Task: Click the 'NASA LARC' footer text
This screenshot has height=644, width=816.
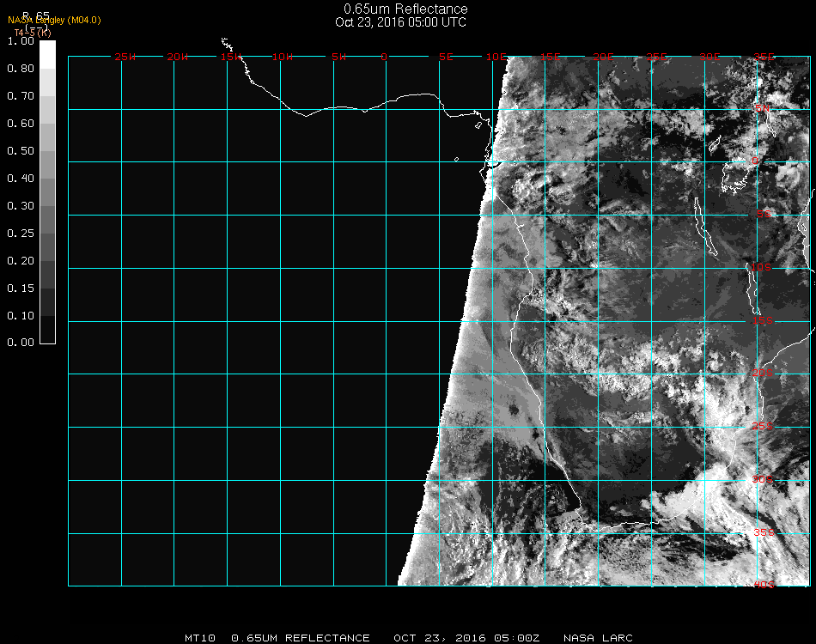Action: 598,638
